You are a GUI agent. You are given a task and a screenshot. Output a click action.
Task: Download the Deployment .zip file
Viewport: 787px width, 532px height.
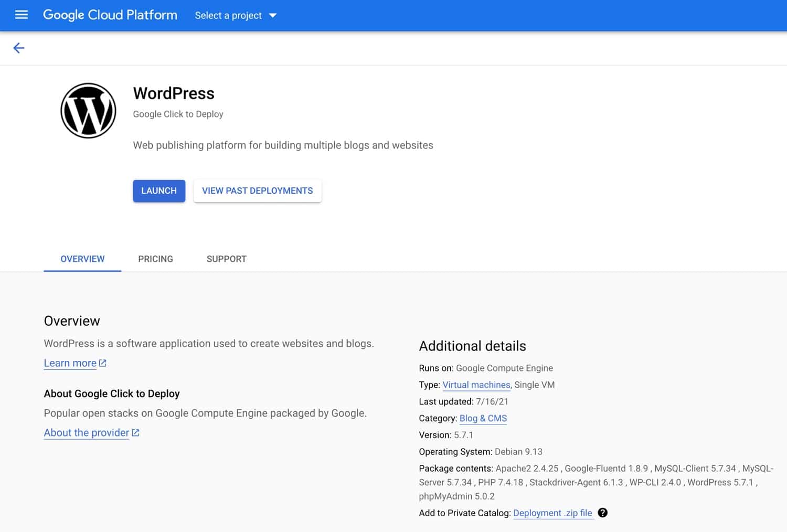(x=552, y=513)
